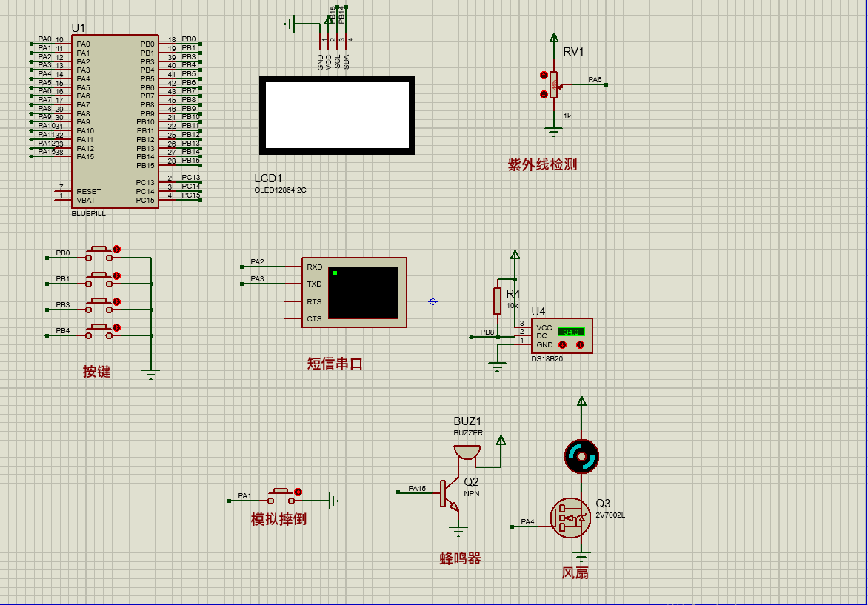868x605 pixels.
Task: Toggle the red latch on the PA1 fall-simulation button
Action: point(298,492)
